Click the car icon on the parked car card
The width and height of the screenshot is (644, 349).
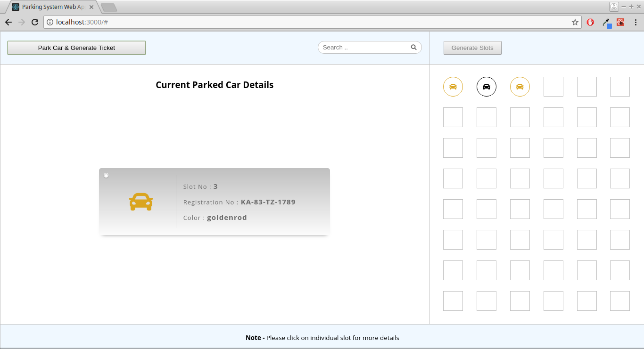[140, 202]
